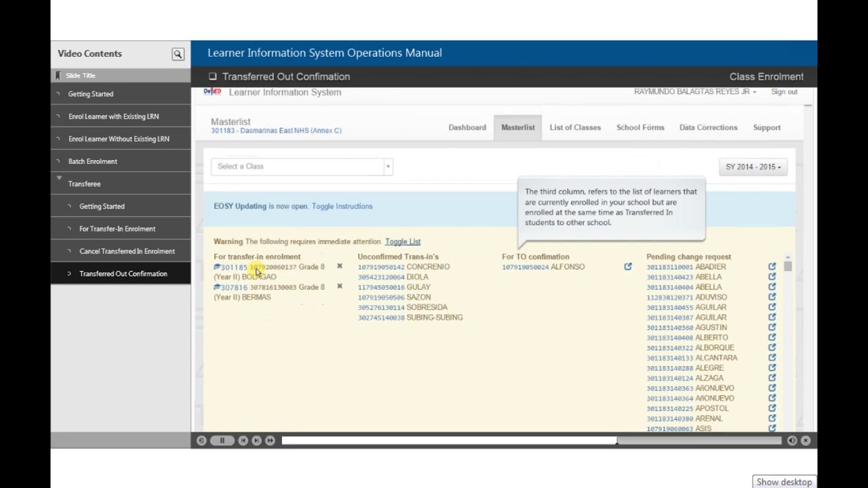868x488 pixels.
Task: Collapse the Transferee section arrow
Action: pos(59,178)
